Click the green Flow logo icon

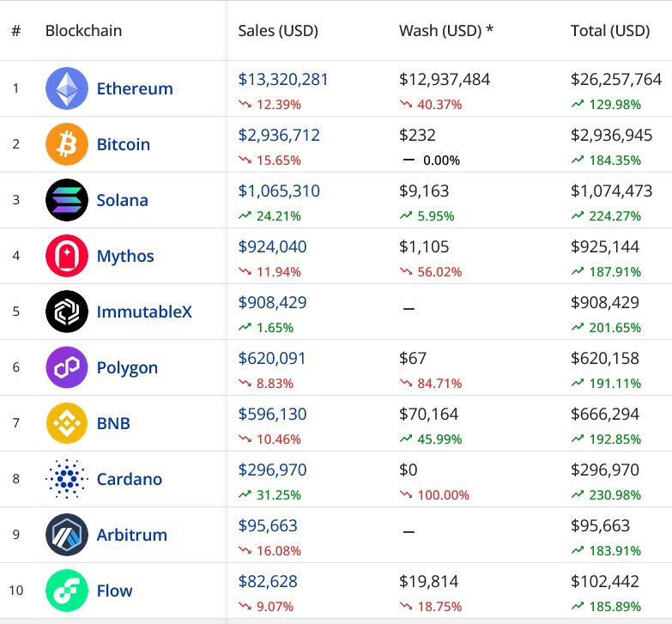[67, 591]
